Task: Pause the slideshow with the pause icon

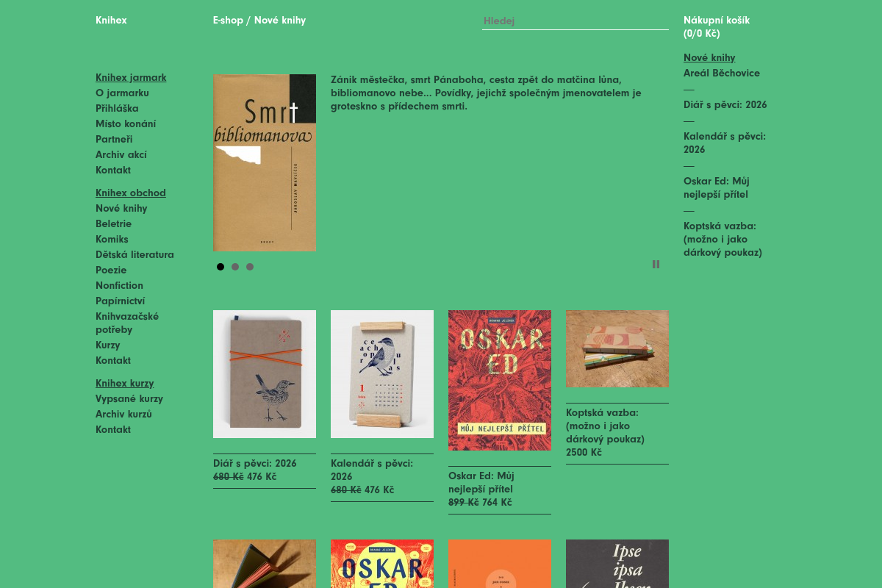Action: (x=656, y=265)
